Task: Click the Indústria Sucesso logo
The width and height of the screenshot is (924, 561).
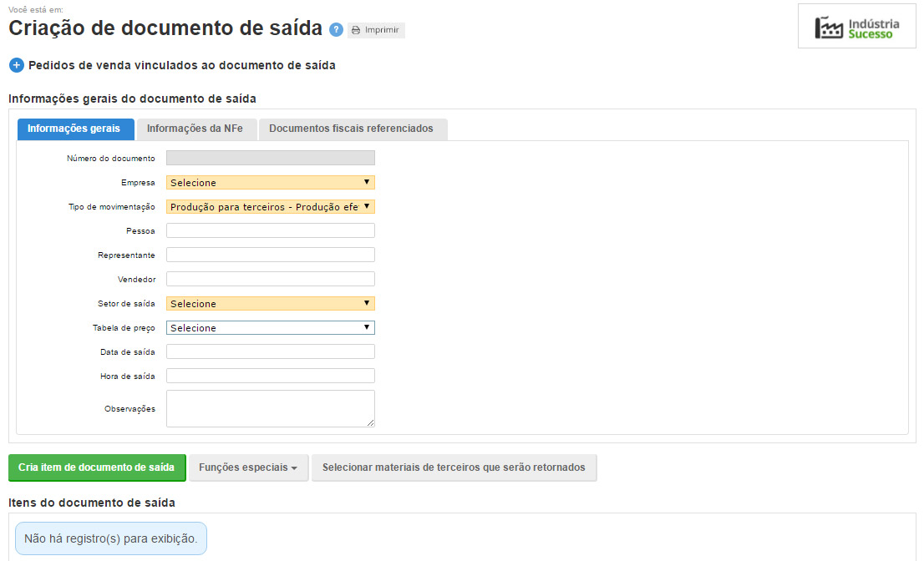Action: (x=857, y=27)
